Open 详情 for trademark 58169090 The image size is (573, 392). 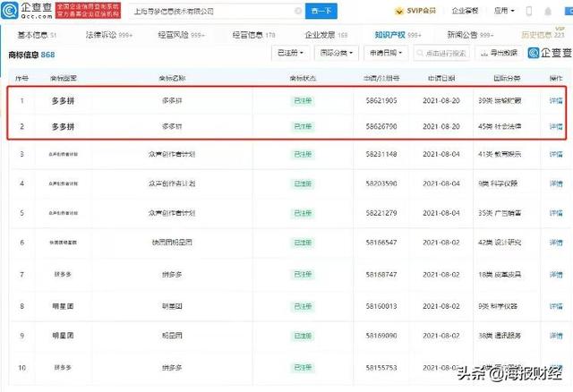[x=556, y=336]
